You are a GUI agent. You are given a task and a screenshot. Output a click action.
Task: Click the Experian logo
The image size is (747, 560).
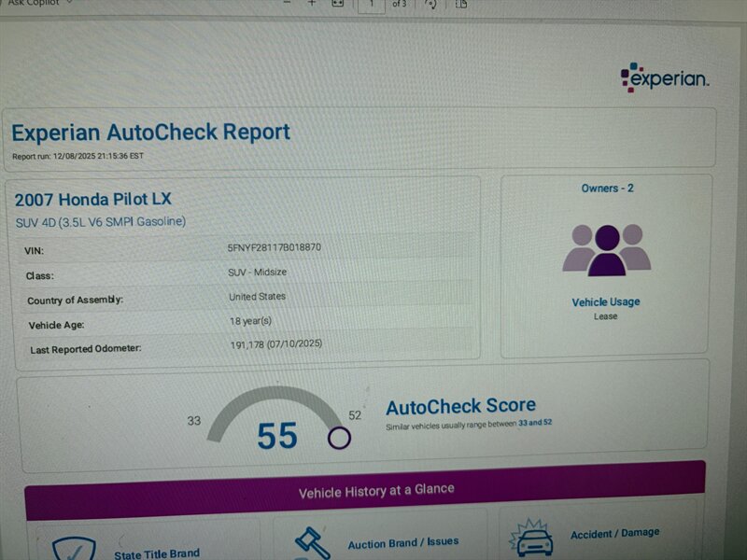665,77
